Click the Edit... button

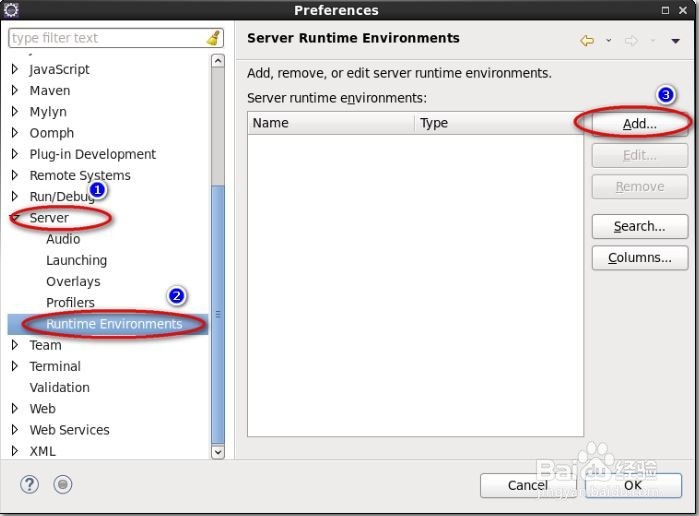coord(640,155)
